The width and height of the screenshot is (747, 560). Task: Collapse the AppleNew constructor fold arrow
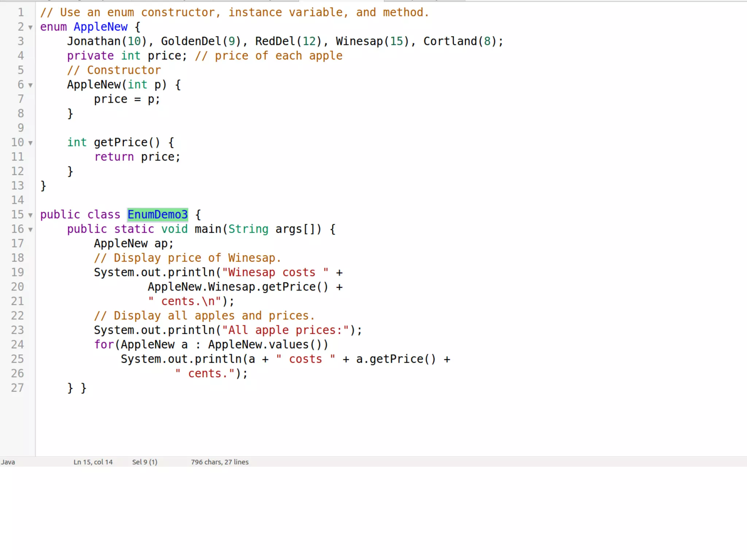click(31, 85)
